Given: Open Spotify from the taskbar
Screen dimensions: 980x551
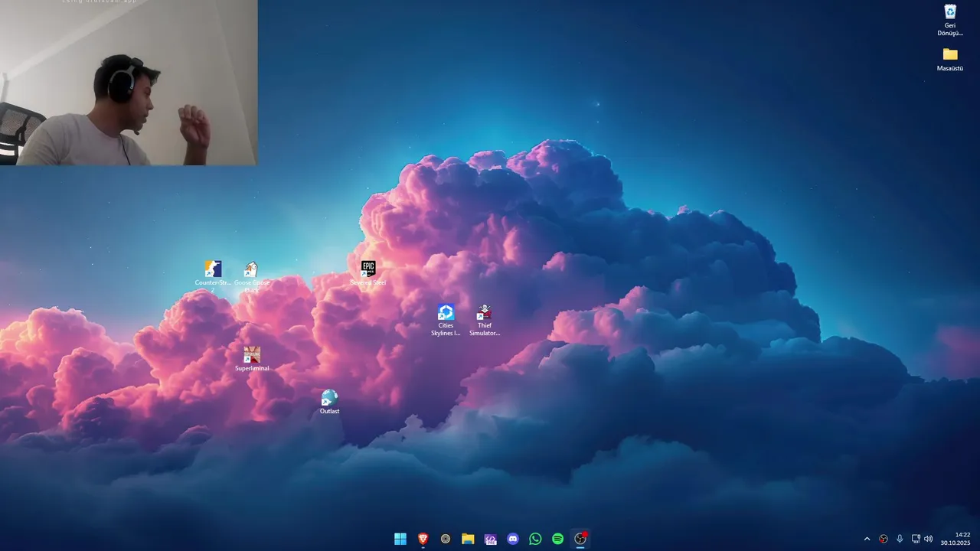Looking at the screenshot, I should coord(558,539).
